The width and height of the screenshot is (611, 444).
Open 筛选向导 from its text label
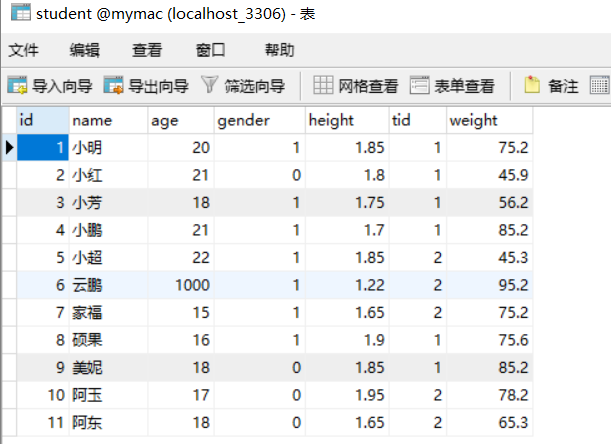(254, 86)
